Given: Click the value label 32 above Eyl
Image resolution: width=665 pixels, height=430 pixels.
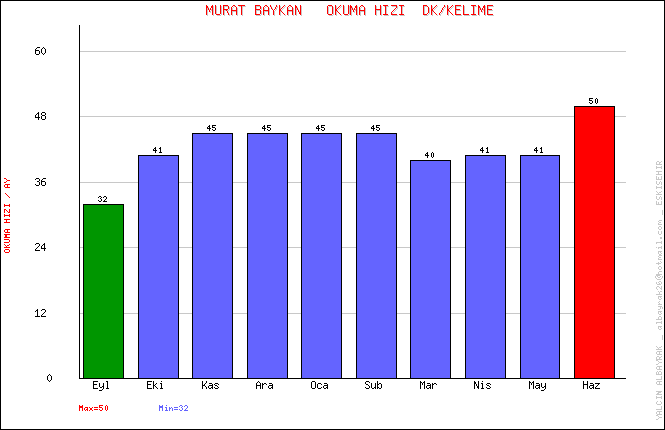Looking at the screenshot, I should click(103, 199).
